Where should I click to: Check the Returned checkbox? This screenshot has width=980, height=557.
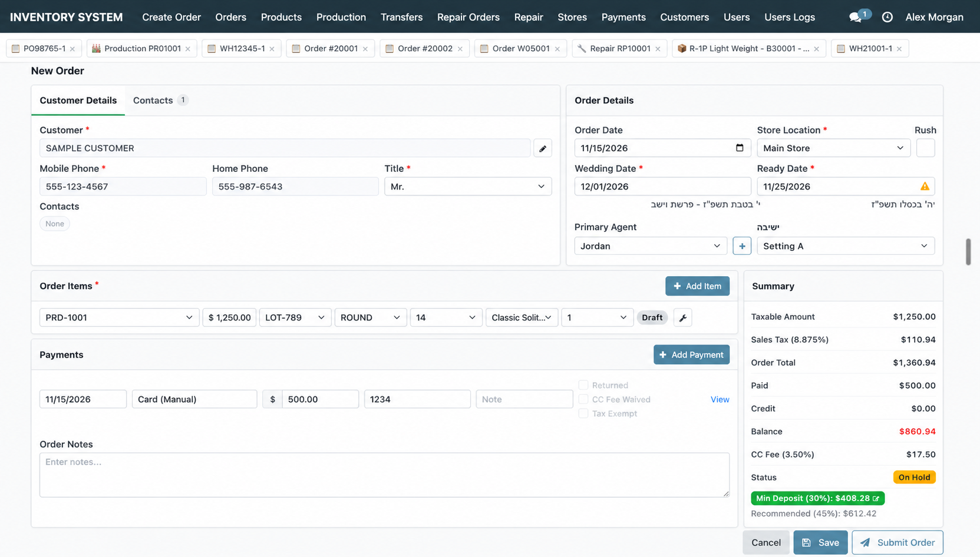click(583, 385)
